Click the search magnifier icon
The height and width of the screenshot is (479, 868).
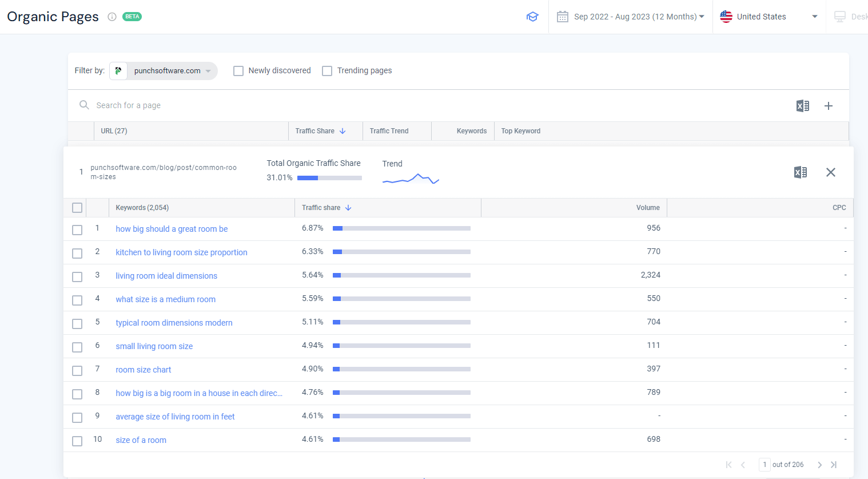click(x=84, y=105)
